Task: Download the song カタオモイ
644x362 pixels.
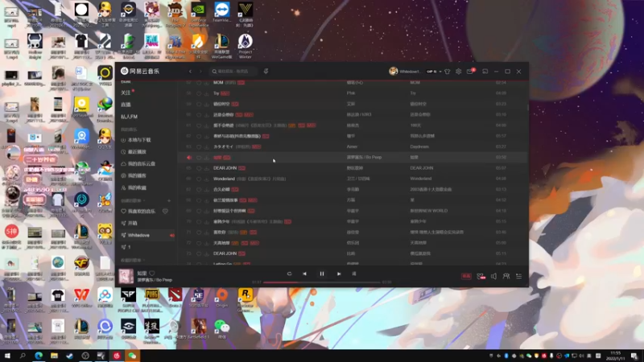Action: click(207, 147)
